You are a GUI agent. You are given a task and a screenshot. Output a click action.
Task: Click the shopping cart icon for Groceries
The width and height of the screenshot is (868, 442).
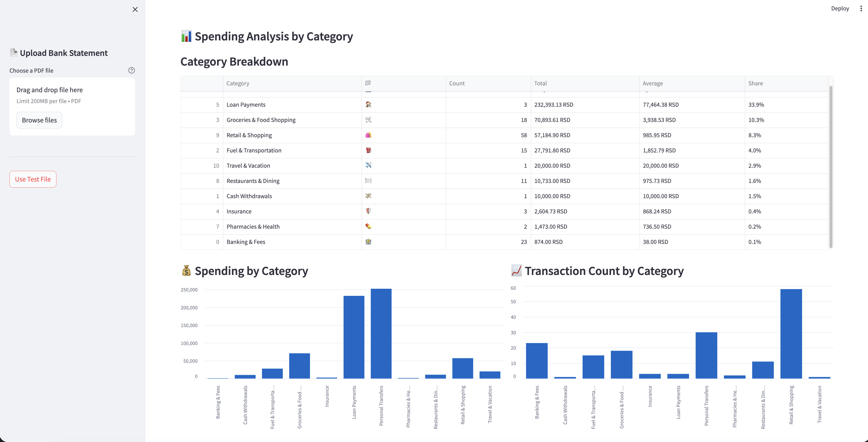click(368, 120)
